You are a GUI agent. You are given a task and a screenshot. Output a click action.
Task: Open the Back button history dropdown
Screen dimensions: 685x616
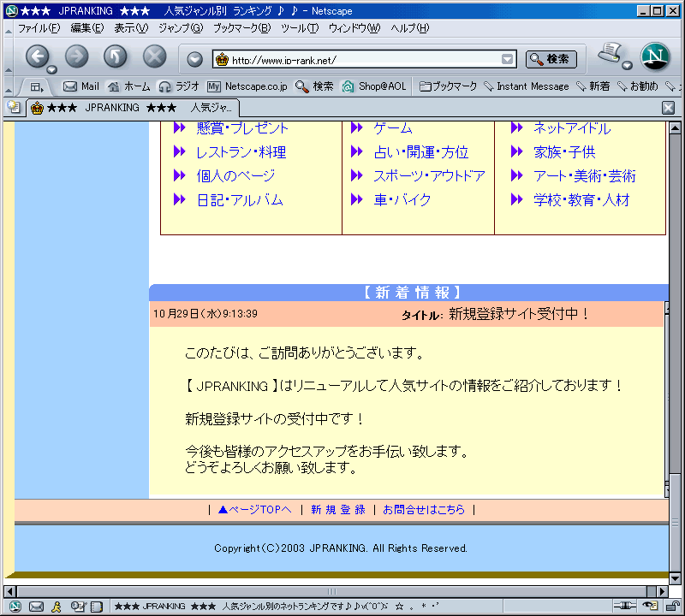coord(52,69)
